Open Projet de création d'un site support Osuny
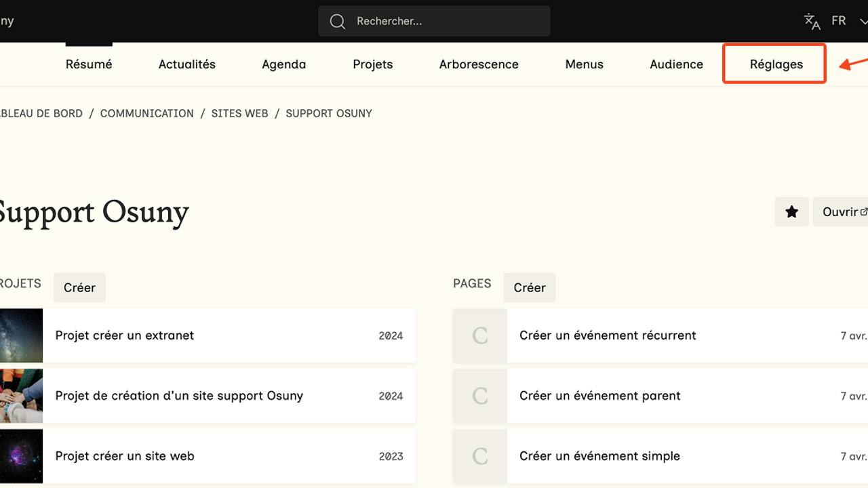 pyautogui.click(x=179, y=396)
